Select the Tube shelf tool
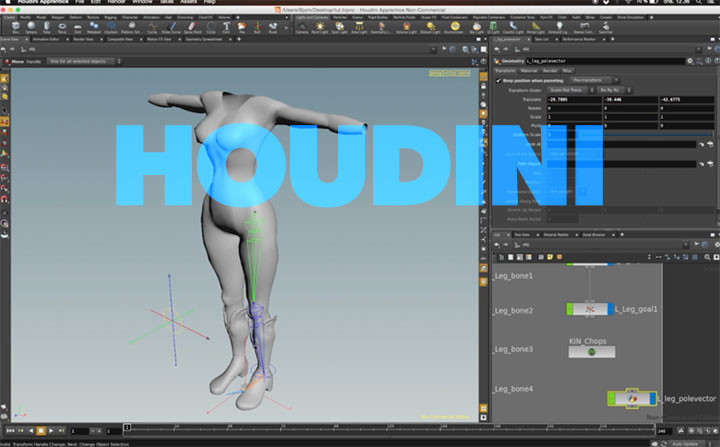This screenshot has height=447, width=720. pos(47,28)
